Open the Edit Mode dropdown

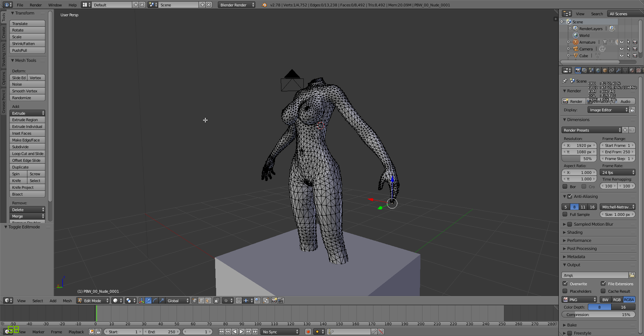93,300
